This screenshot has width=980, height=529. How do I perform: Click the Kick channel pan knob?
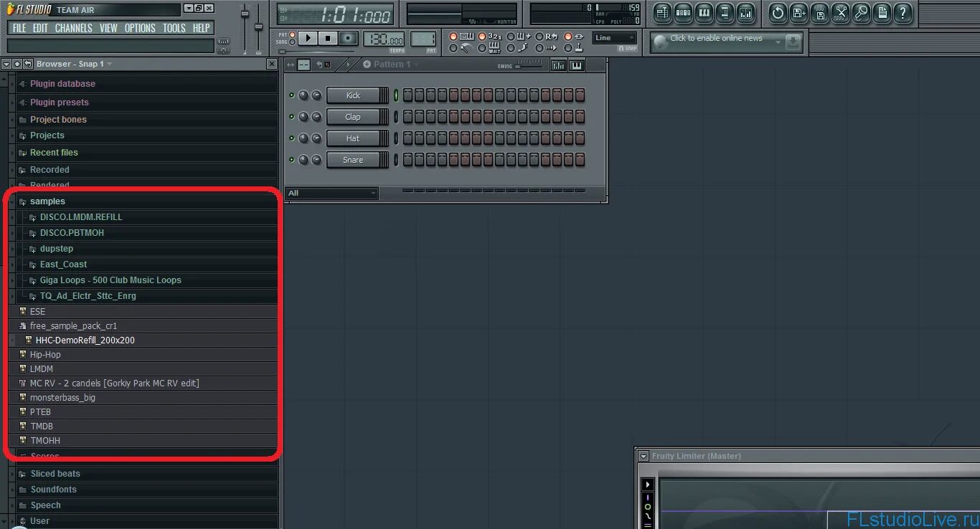303,95
